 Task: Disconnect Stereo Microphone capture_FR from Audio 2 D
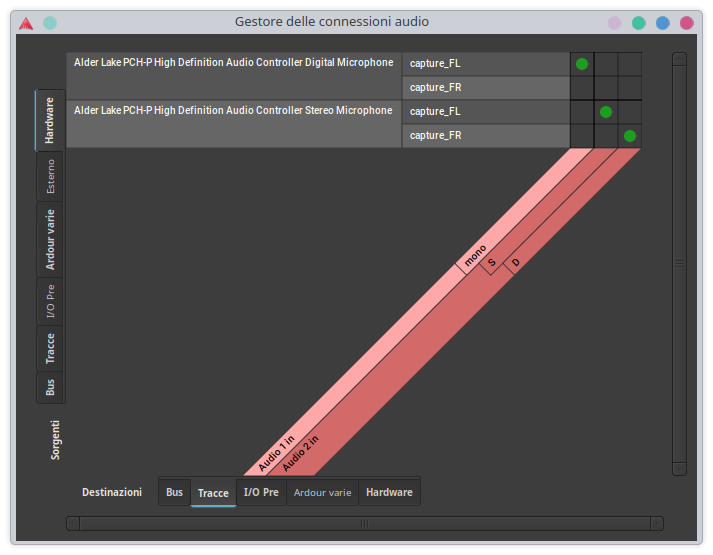[x=630, y=136]
